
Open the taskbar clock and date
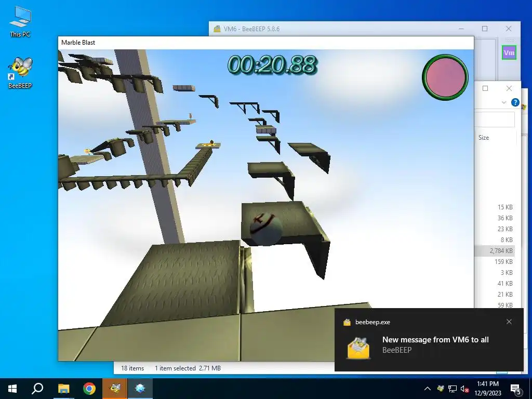pos(488,389)
